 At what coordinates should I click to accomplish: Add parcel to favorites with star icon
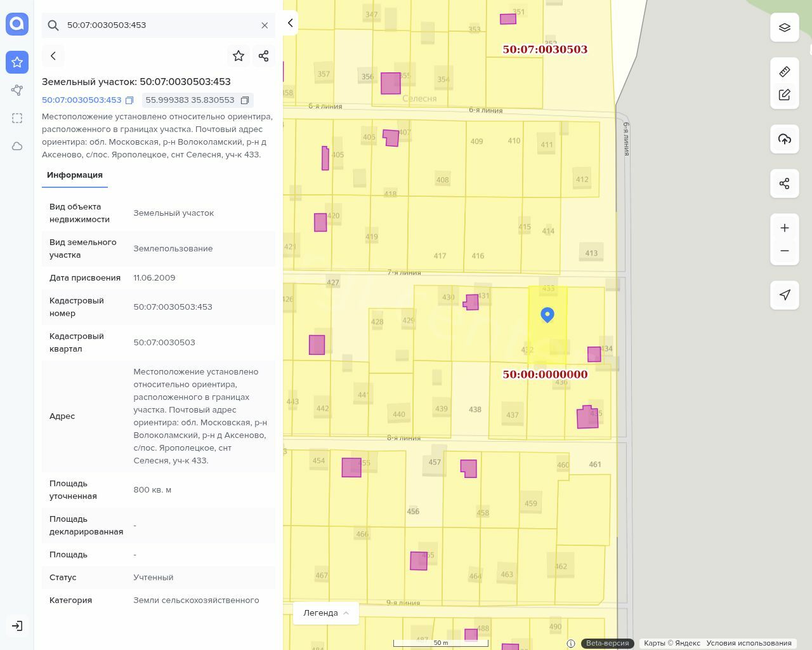[x=239, y=56]
